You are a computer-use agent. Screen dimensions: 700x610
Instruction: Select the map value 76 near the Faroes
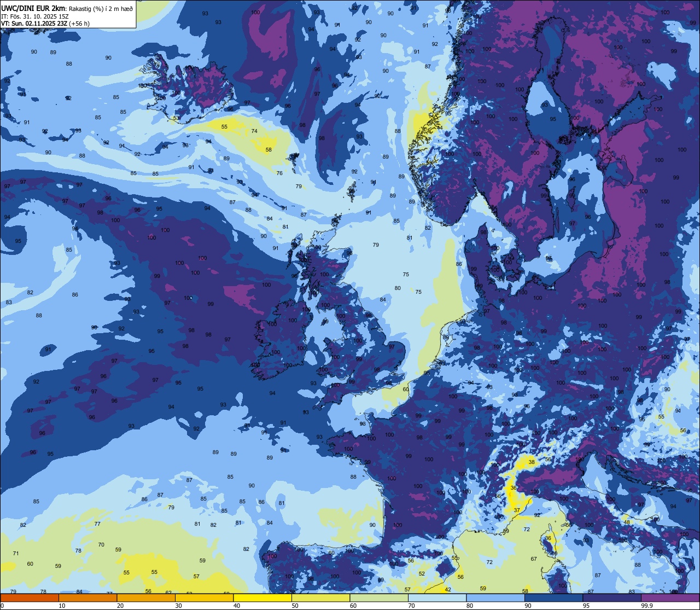(279, 173)
